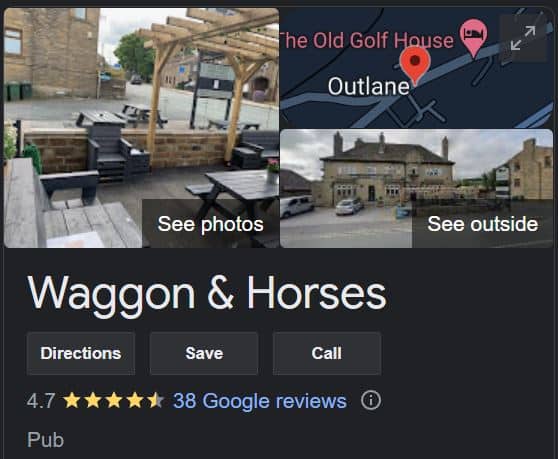Screen dimensions: 558x459
Task: View the patio pergola photo thumbnail
Action: (141, 127)
